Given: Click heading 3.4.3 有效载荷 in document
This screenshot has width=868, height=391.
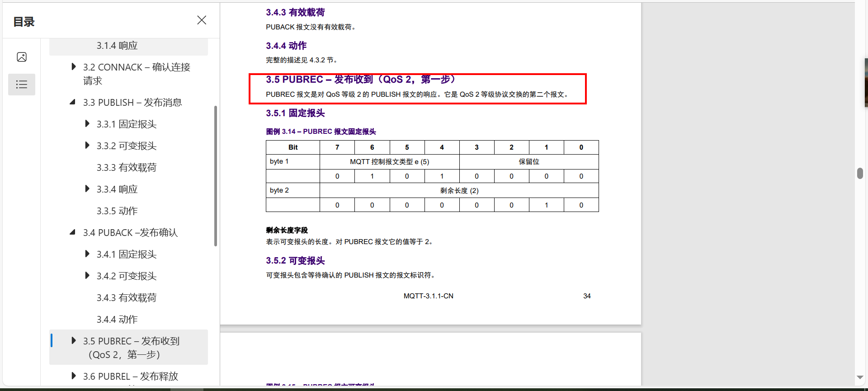Looking at the screenshot, I should pyautogui.click(x=295, y=12).
